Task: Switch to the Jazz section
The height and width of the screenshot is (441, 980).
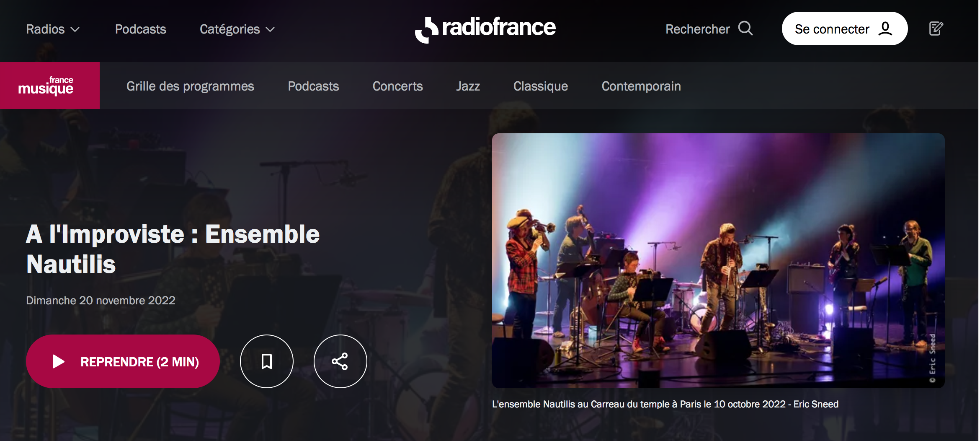Action: point(468,86)
